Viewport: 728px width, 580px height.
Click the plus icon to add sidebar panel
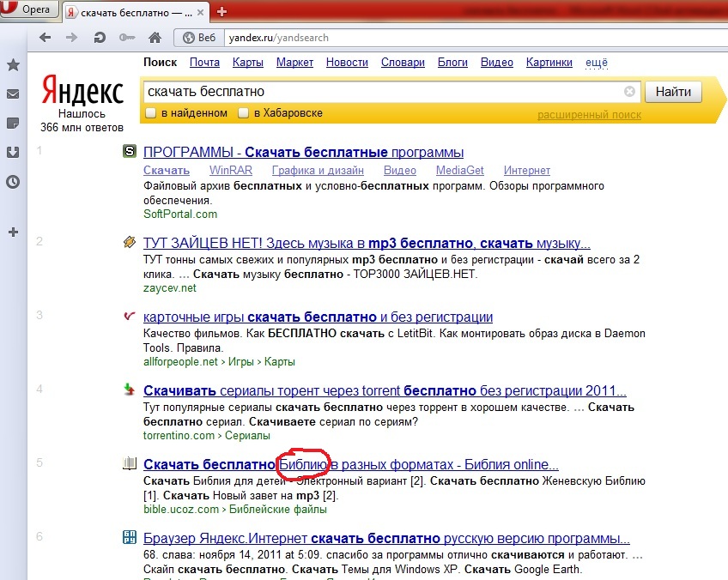pyautogui.click(x=13, y=232)
